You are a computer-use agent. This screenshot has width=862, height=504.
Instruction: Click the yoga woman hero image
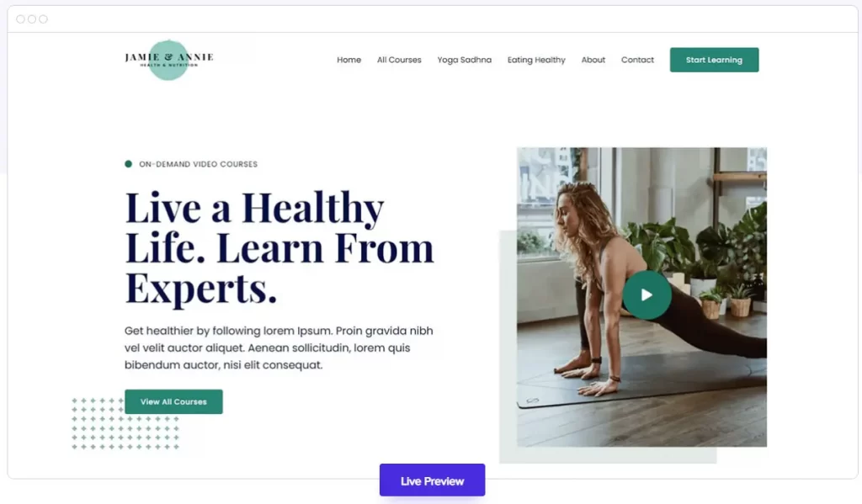(x=641, y=297)
